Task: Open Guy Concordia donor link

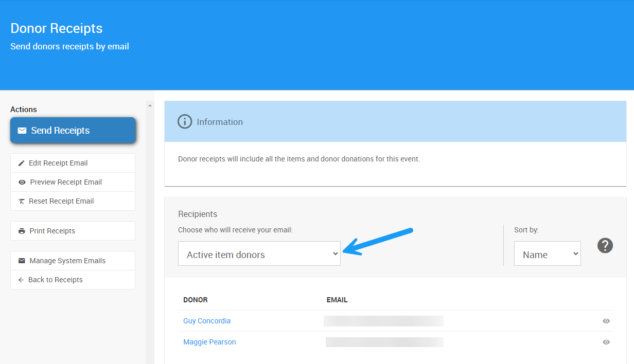Action: [207, 321]
